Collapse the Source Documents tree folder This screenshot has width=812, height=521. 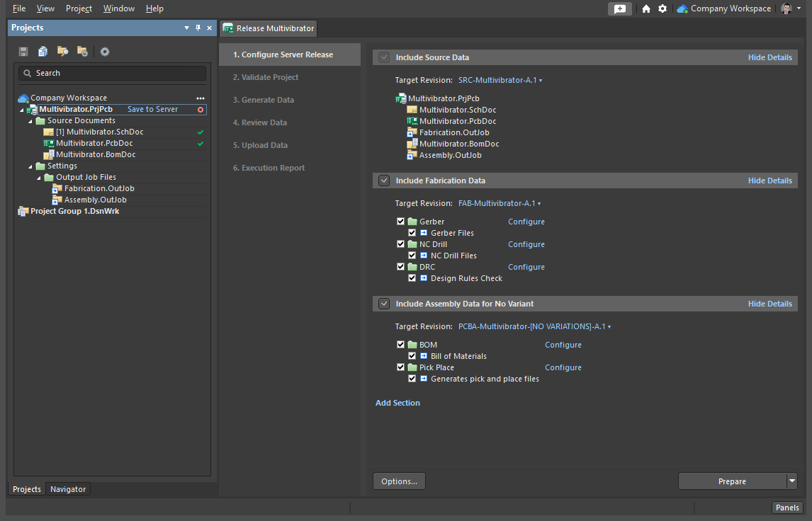(30, 121)
